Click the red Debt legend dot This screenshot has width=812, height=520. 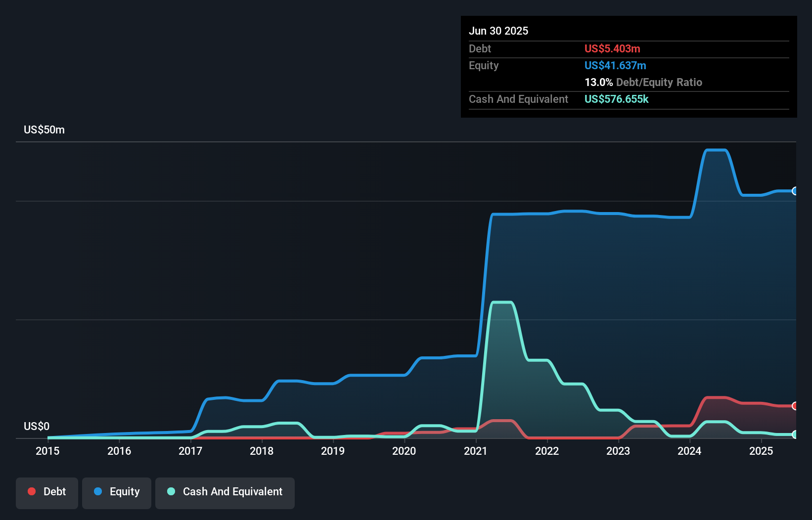[32, 491]
